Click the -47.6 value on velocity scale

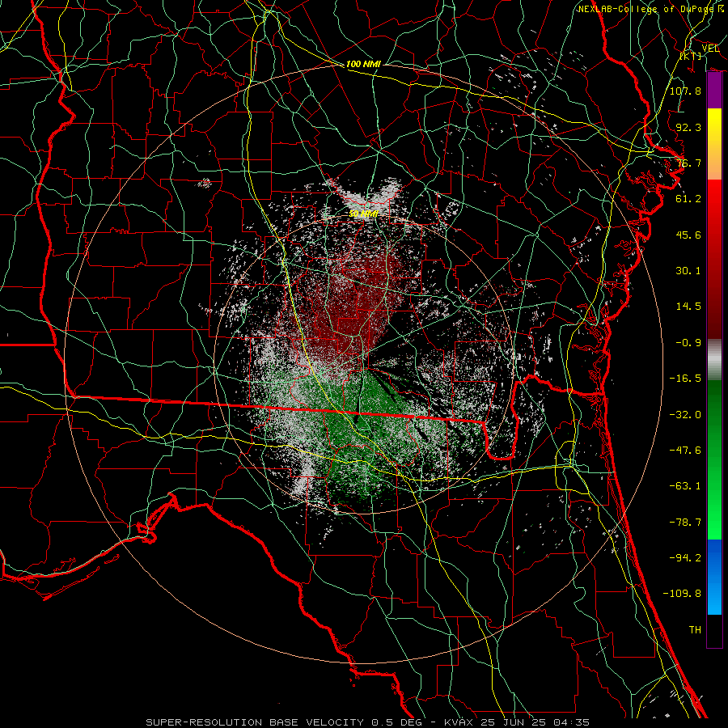[x=685, y=451]
